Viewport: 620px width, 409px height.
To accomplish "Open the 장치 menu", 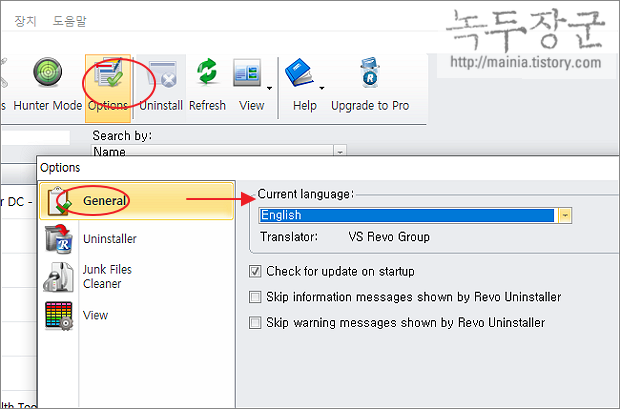I will (26, 21).
